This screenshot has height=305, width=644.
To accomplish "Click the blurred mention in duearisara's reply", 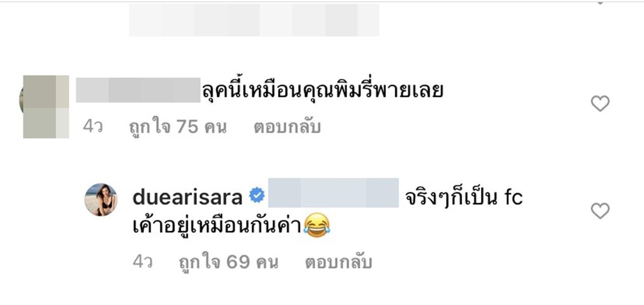I will click(334, 192).
